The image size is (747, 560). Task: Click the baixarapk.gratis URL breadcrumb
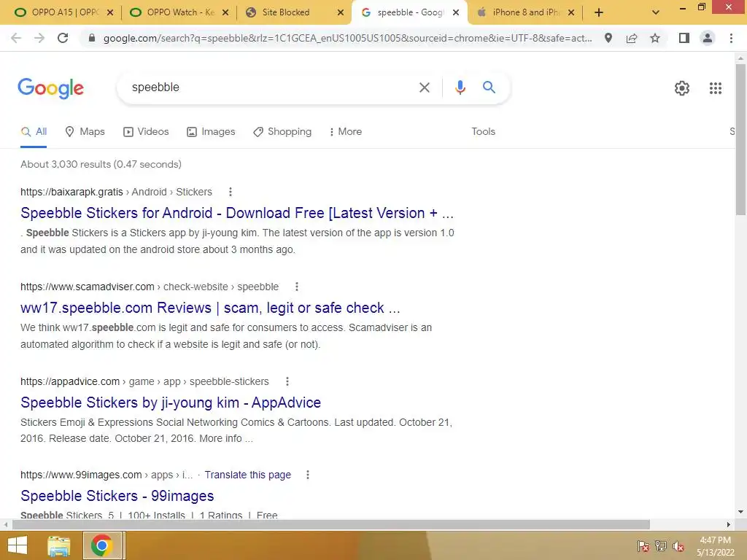pos(116,192)
